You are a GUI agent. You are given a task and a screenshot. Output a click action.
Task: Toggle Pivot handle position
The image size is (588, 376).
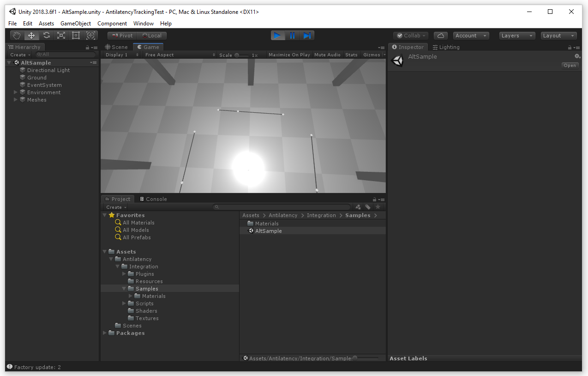coord(122,36)
